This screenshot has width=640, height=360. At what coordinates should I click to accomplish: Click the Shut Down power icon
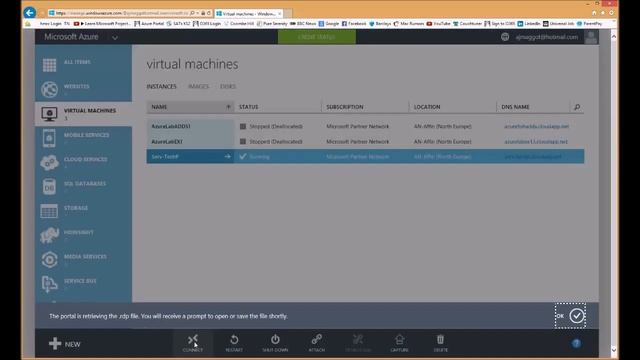276,340
